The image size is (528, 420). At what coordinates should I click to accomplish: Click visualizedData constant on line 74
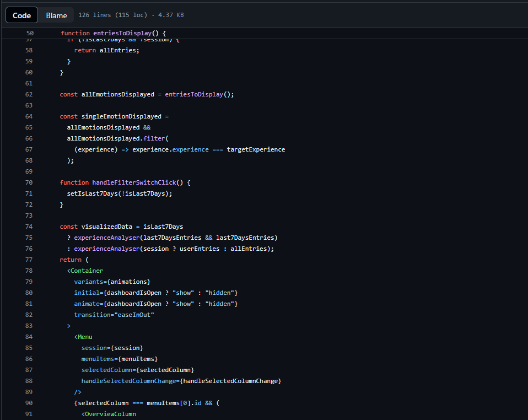pyautogui.click(x=108, y=227)
